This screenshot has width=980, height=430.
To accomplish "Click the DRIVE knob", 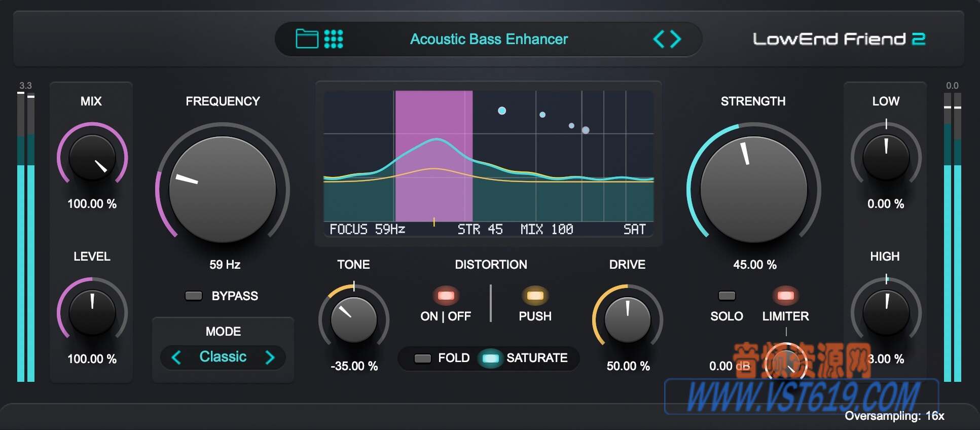I will point(628,320).
